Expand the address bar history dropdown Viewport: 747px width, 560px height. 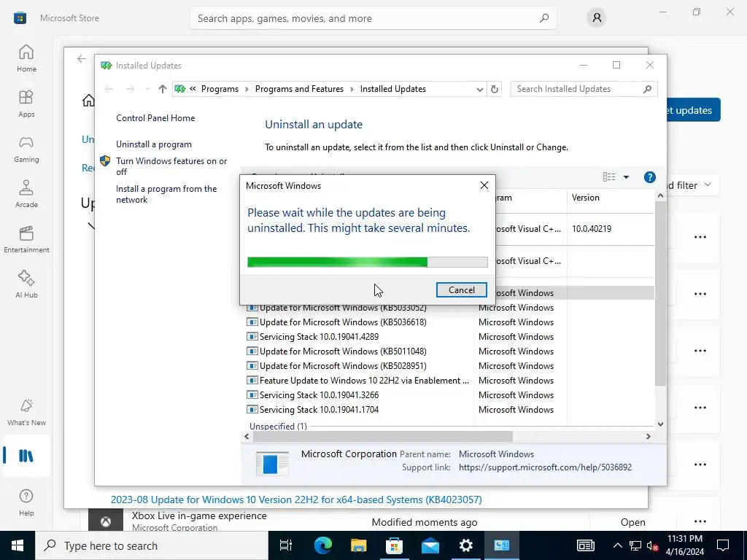coord(479,89)
